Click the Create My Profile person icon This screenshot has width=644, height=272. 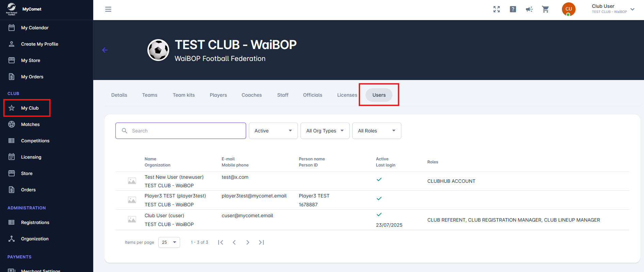pyautogui.click(x=12, y=44)
